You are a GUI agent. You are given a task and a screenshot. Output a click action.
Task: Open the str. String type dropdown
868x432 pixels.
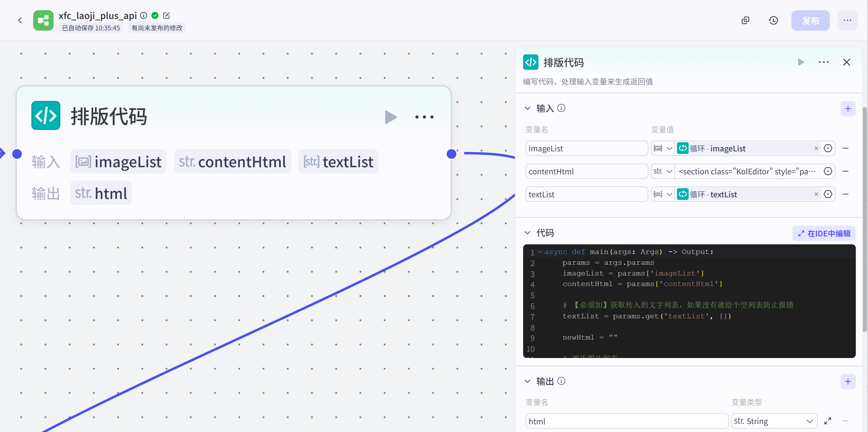point(774,421)
